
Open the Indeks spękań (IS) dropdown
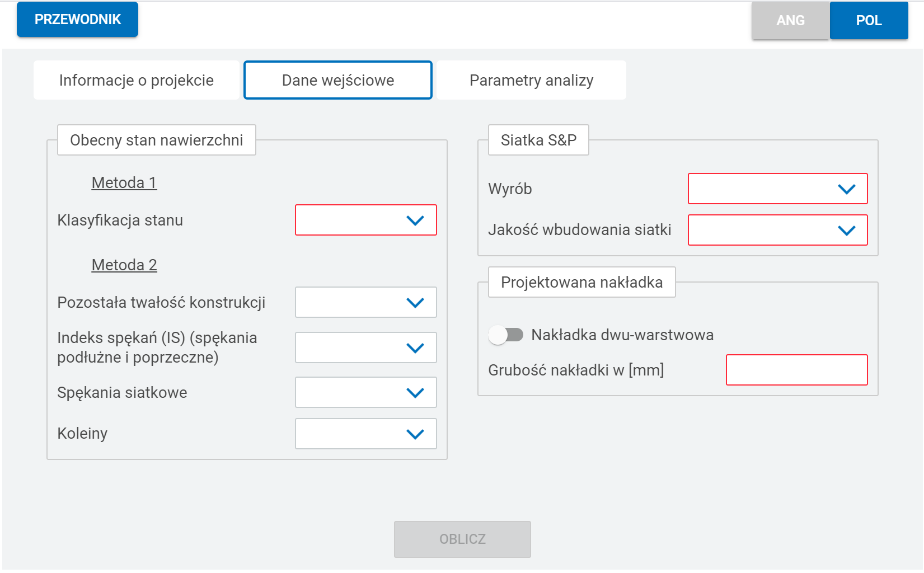[365, 347]
